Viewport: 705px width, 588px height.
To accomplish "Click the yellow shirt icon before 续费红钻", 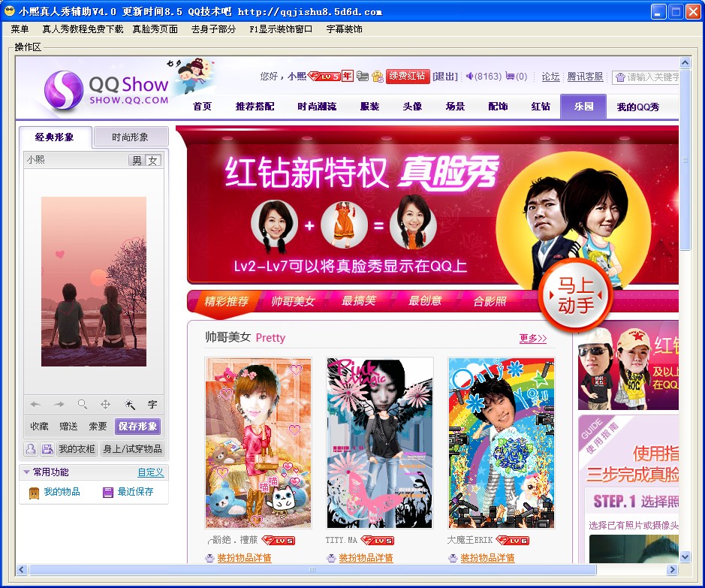I will click(378, 77).
